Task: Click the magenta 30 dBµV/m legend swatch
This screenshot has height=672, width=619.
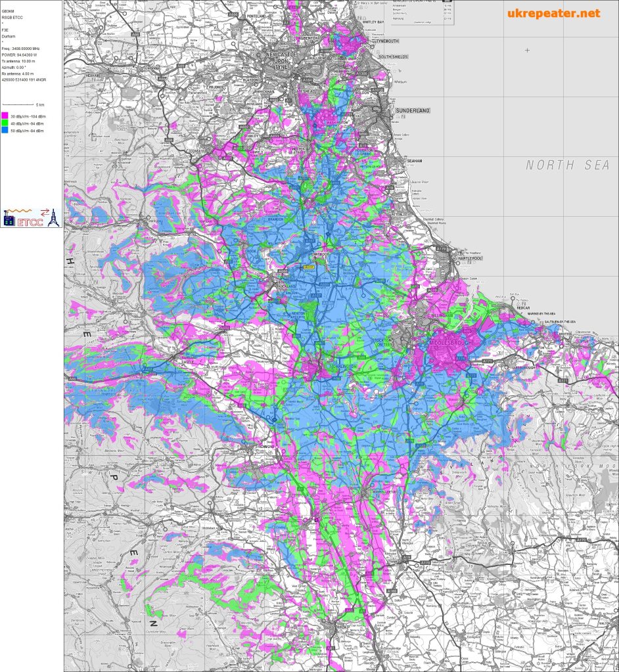Action: [x=5, y=116]
